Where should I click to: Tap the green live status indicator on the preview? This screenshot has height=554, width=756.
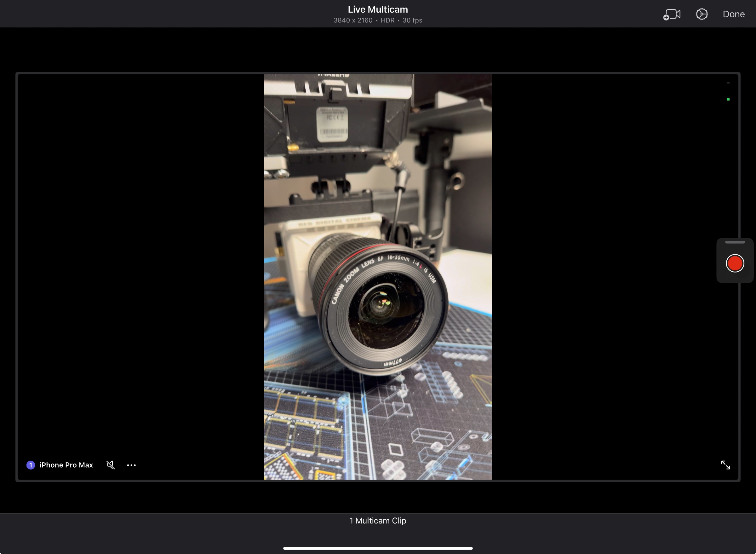(728, 99)
